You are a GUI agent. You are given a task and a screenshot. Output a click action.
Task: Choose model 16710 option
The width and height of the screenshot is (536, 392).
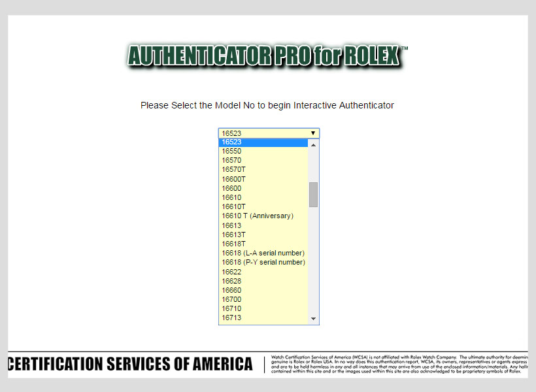click(x=263, y=309)
